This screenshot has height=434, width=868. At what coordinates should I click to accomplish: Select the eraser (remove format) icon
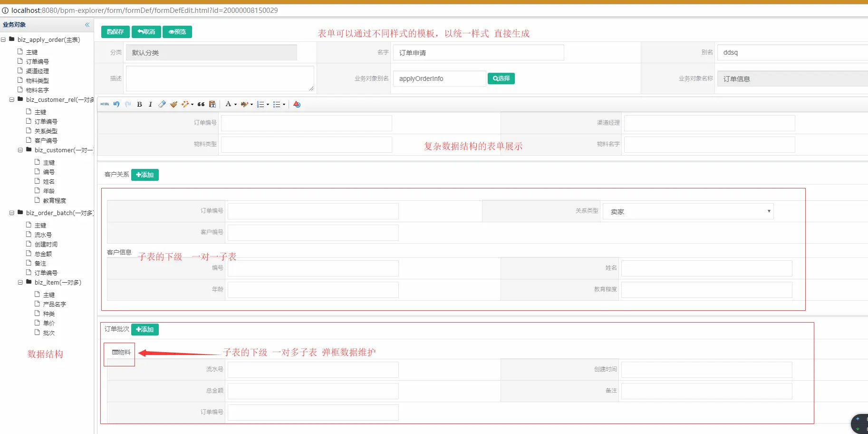[162, 104]
